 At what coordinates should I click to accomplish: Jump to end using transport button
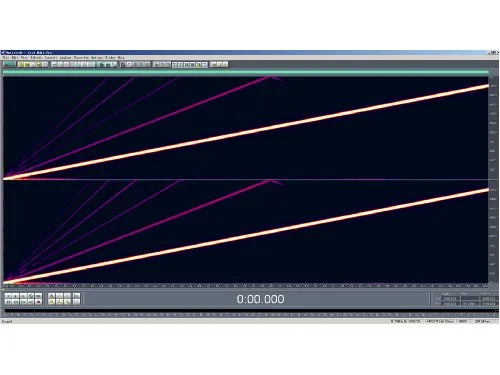pos(31,302)
